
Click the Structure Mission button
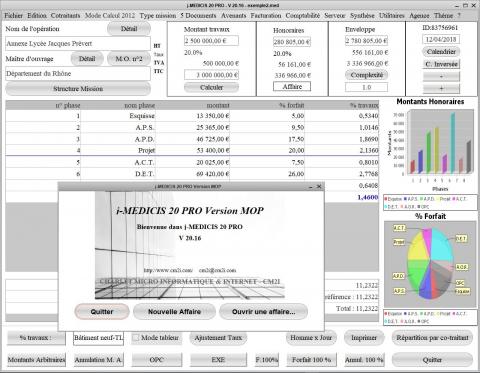pos(78,89)
